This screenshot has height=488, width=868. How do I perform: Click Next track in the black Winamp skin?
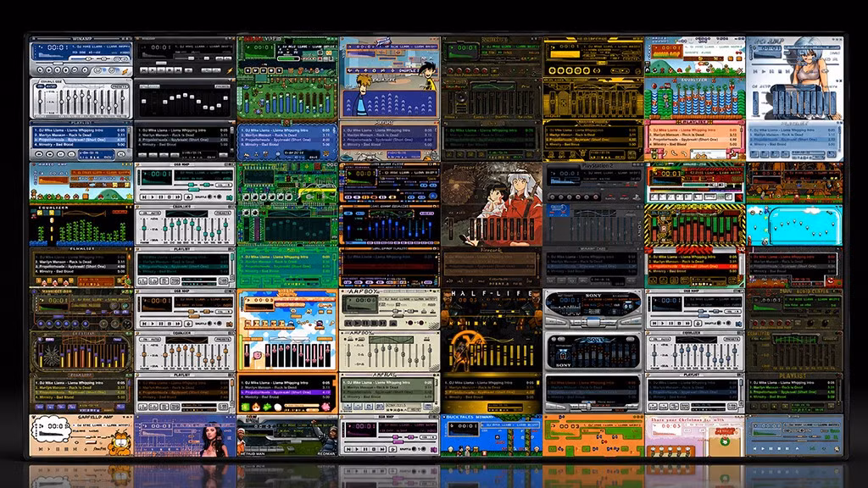coord(178,70)
